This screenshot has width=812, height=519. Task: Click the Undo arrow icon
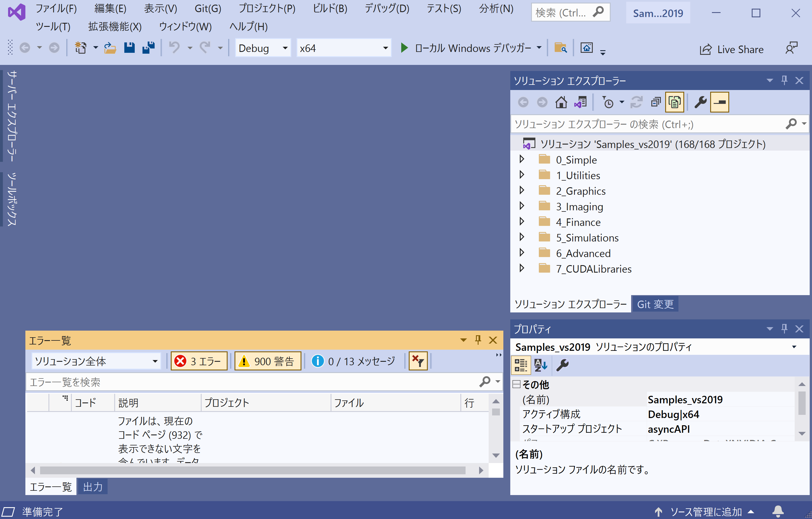[174, 48]
